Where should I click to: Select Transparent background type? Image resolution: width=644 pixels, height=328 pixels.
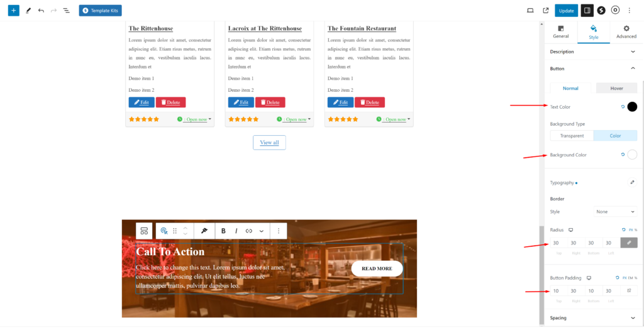point(572,136)
